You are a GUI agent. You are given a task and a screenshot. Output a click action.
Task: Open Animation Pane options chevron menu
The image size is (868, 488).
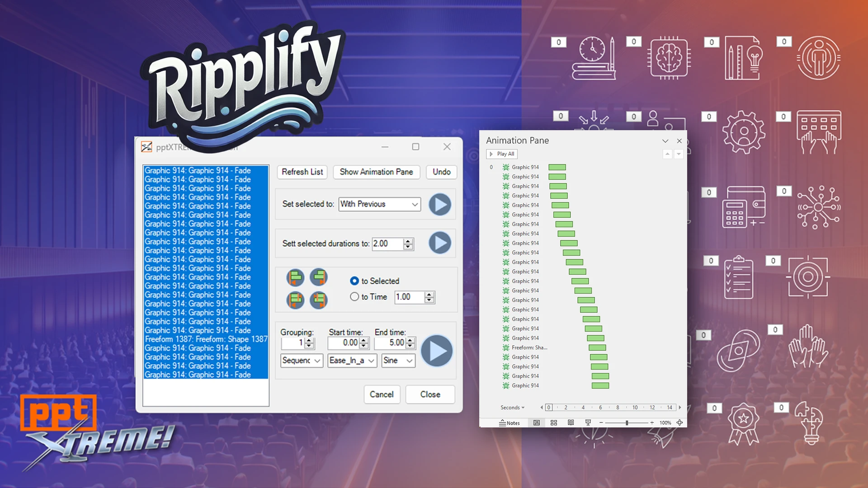665,141
